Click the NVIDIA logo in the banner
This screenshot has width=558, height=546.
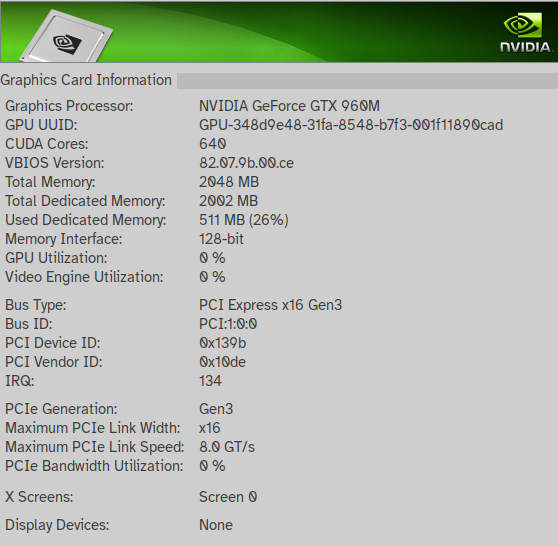[x=526, y=33]
